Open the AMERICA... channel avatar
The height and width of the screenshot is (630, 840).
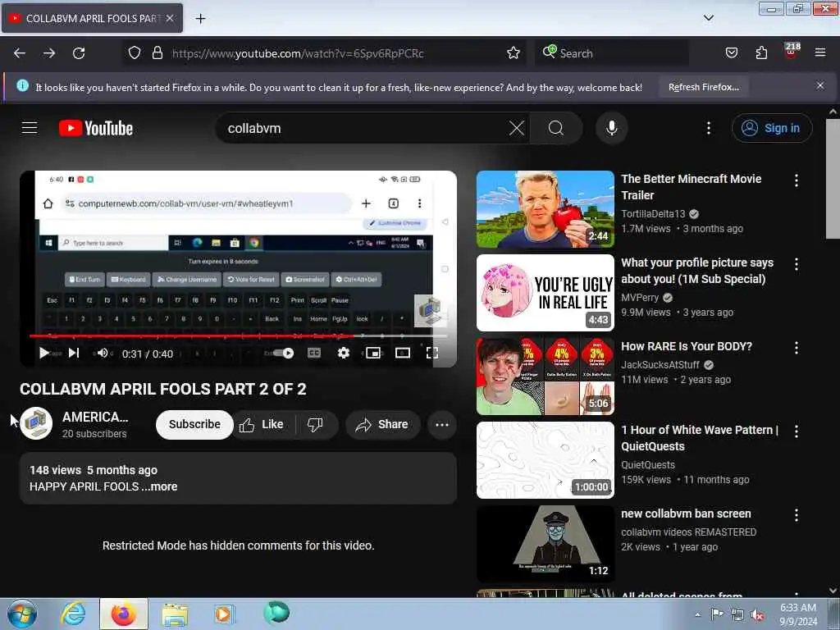pyautogui.click(x=36, y=424)
